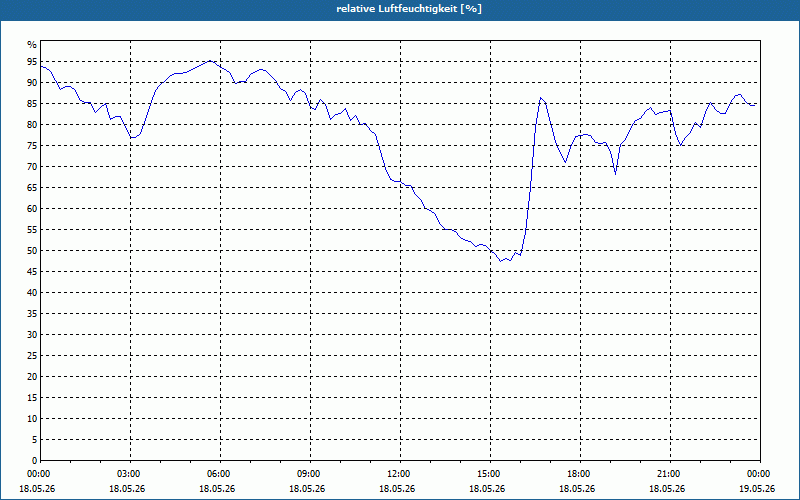Select the y-axis value 50
This screenshot has width=800, height=500.
pos(32,251)
